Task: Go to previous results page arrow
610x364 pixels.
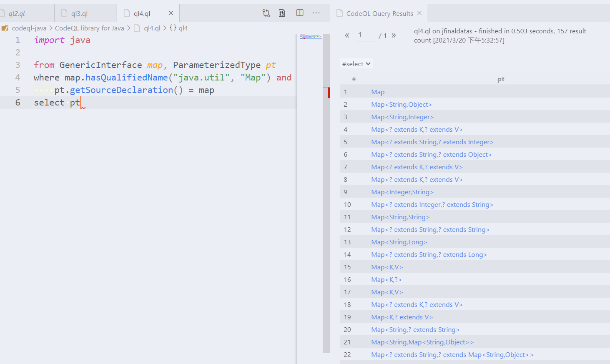Action: (x=347, y=35)
